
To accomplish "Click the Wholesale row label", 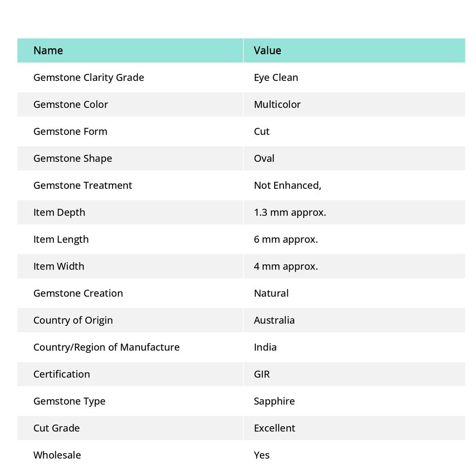I will pyautogui.click(x=57, y=455).
